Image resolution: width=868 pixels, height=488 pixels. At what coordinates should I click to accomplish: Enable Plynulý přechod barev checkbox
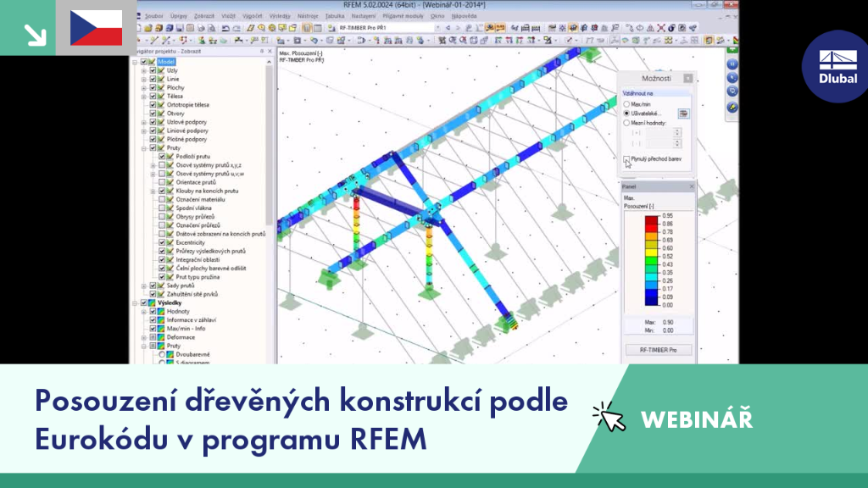(x=626, y=158)
